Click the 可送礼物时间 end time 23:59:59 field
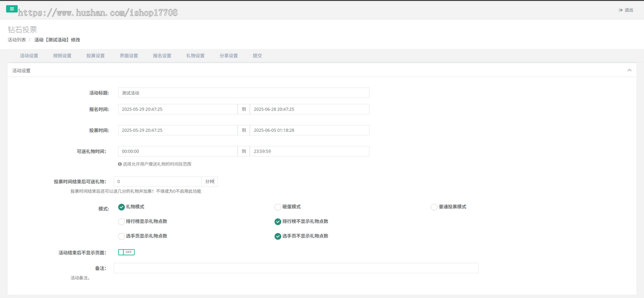 pos(310,151)
